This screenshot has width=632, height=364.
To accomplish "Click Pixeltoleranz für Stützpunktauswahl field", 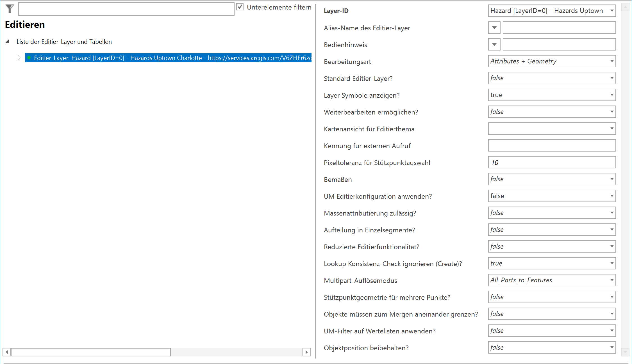I will (x=552, y=162).
